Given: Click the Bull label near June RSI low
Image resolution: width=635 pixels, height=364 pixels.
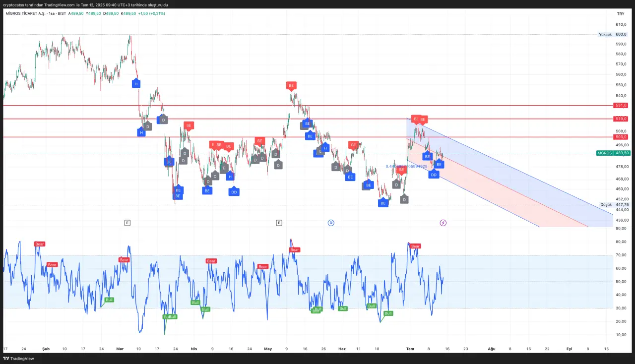Looking at the screenshot, I should coord(388,313).
